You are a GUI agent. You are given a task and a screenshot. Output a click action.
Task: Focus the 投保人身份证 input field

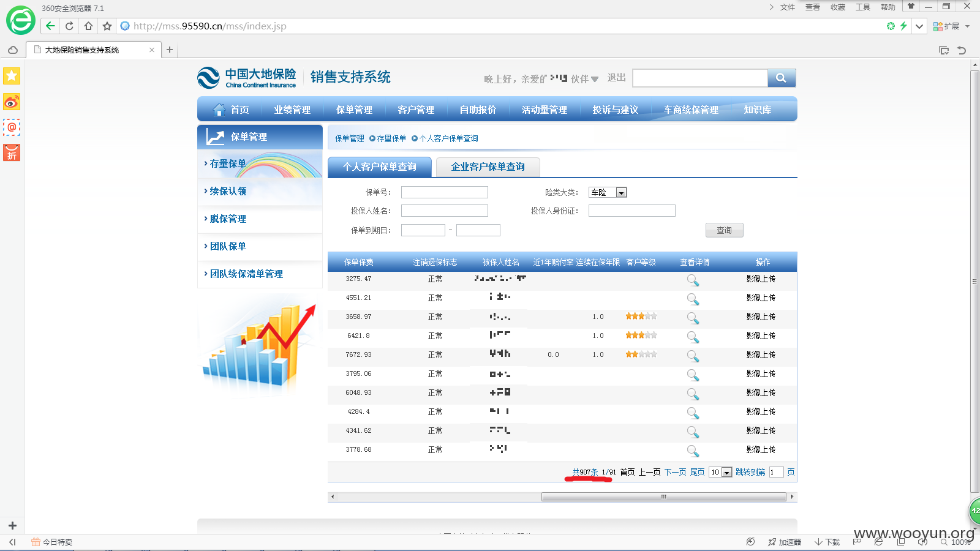[631, 211]
